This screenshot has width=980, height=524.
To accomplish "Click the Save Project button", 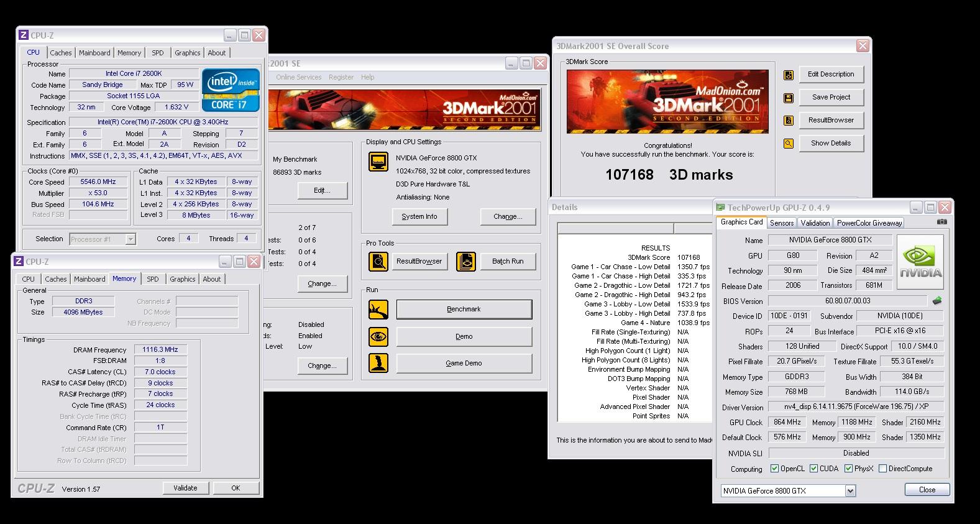I will tap(831, 98).
